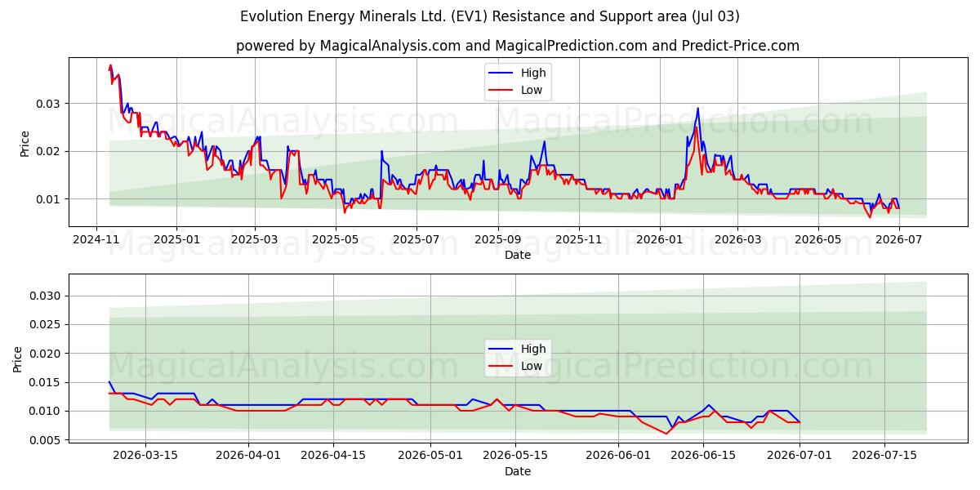Click the 0.03 tick on the top y-axis

49,104
